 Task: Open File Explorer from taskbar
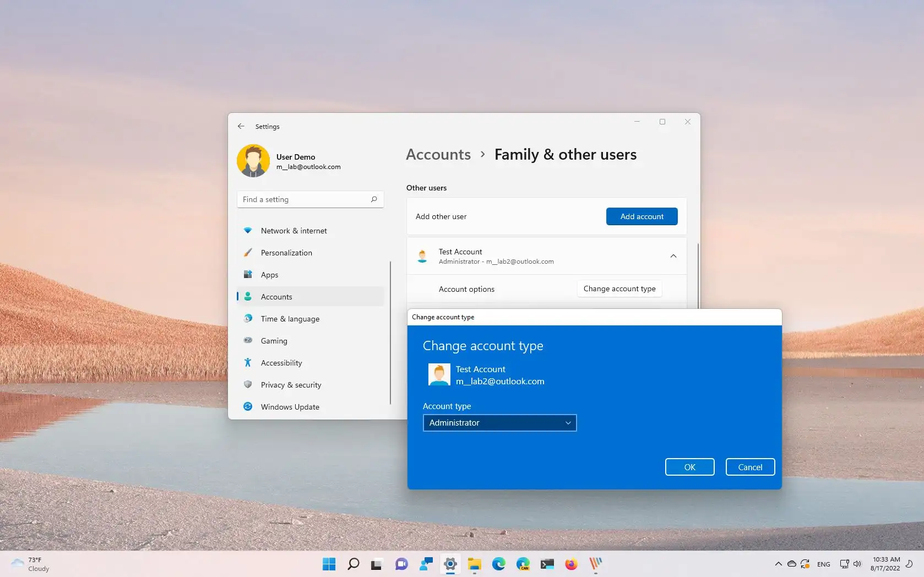coord(474,564)
